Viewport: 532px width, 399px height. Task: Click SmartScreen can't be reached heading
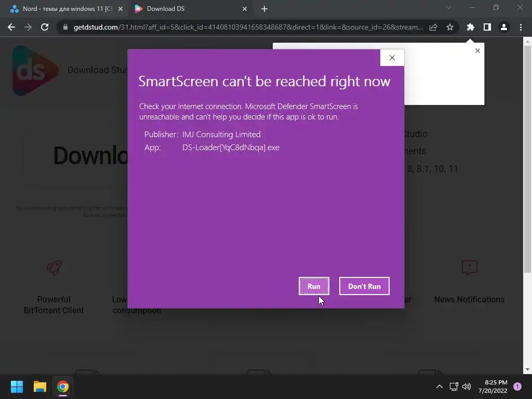[264, 82]
